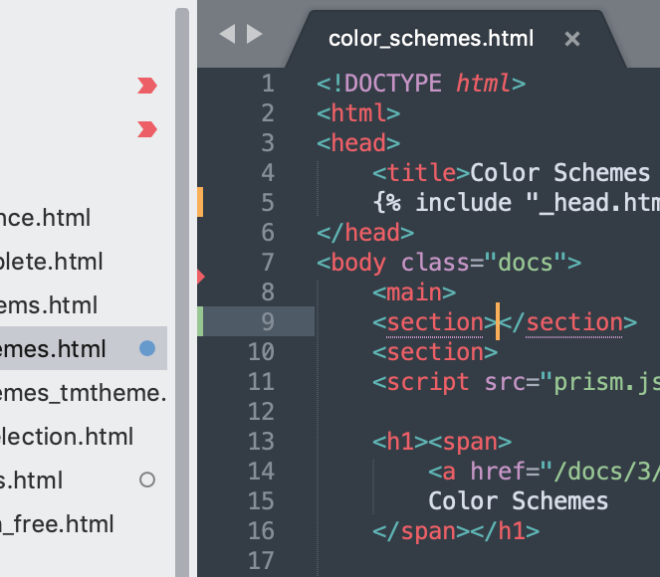The height and width of the screenshot is (577, 660).
Task: Click the second red bookmark marker in sidebar
Action: [147, 129]
